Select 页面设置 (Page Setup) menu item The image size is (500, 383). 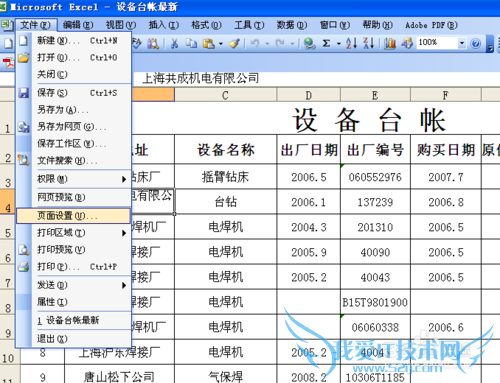click(73, 216)
